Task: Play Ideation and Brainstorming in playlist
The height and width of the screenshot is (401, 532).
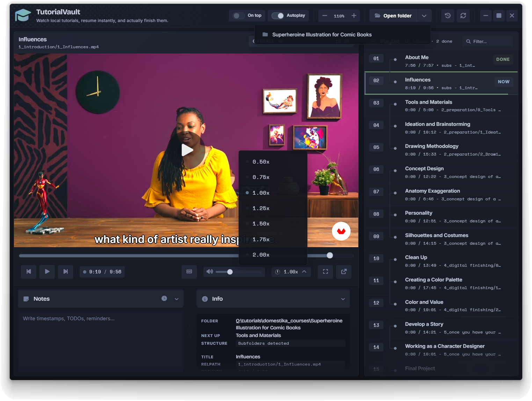Action: [x=441, y=128]
